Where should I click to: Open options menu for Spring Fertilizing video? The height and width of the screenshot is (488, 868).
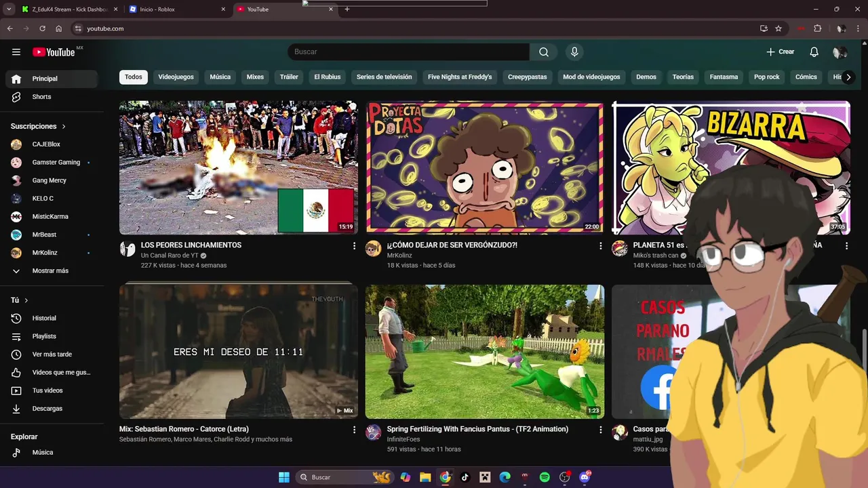coord(600,430)
